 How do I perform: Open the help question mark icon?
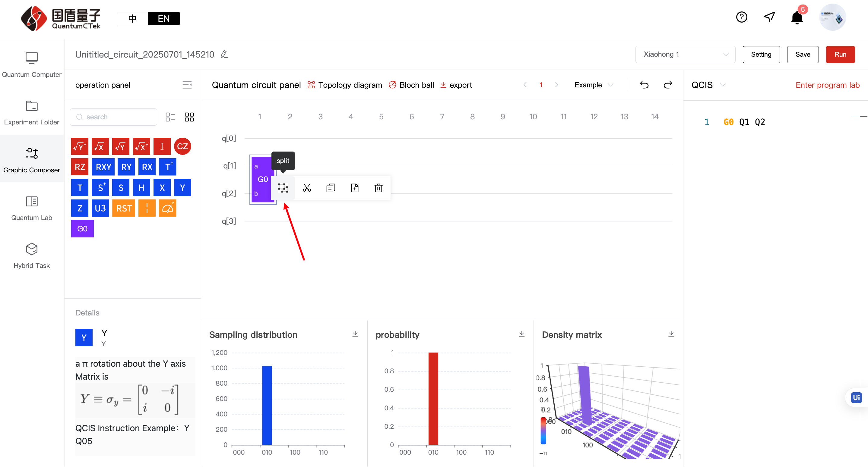741,17
